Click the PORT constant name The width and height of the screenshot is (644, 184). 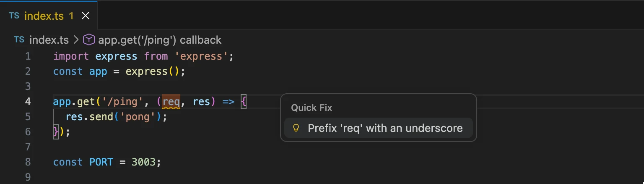101,162
